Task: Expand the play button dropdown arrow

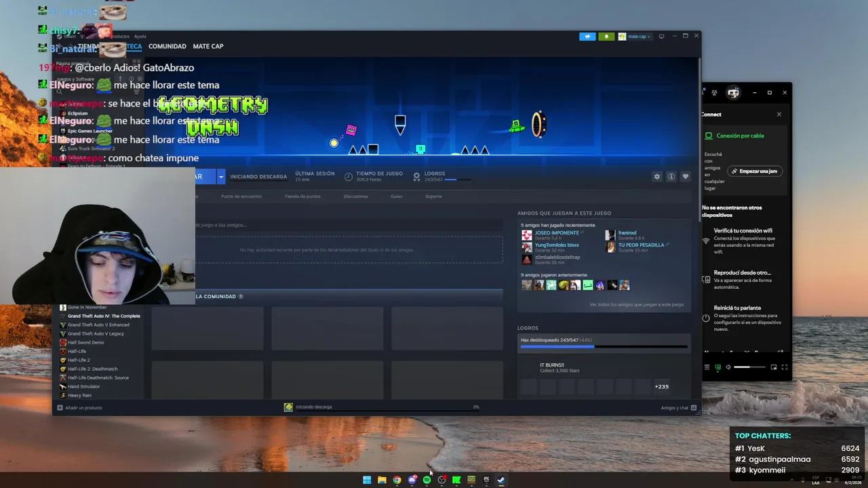Action: coord(220,177)
